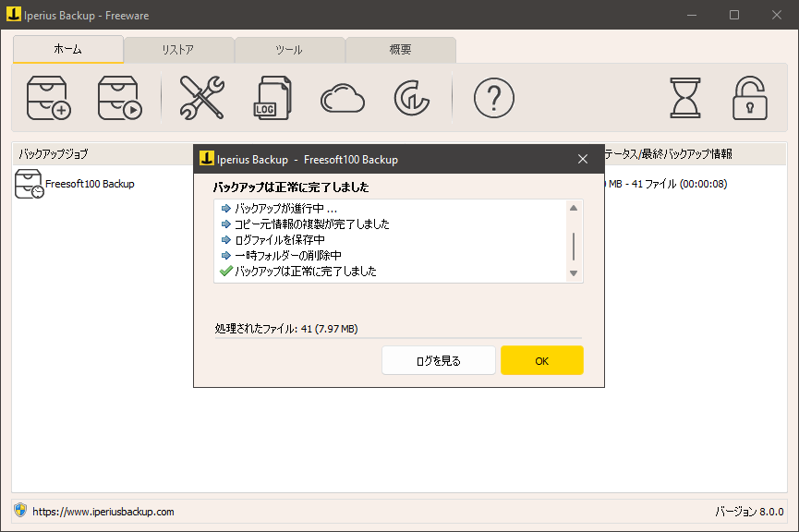Maximize the Iperius Backup window

click(734, 15)
